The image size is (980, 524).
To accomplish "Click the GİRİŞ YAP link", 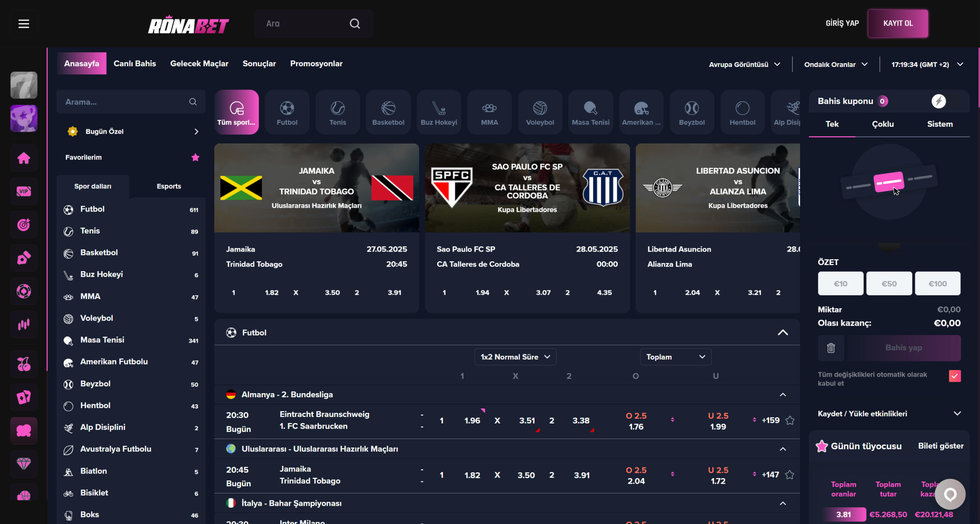I will coord(842,23).
